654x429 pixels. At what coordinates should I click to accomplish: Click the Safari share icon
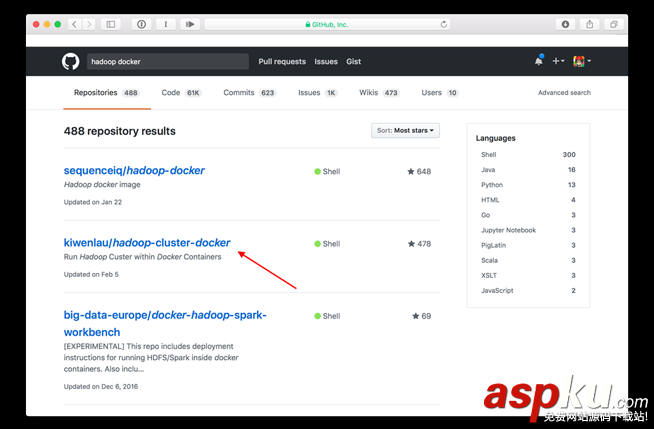point(589,24)
